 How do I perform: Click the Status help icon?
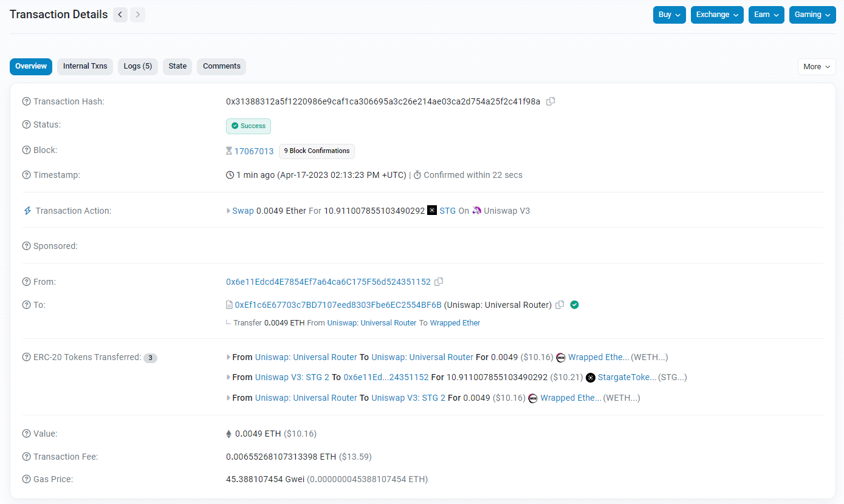point(26,124)
